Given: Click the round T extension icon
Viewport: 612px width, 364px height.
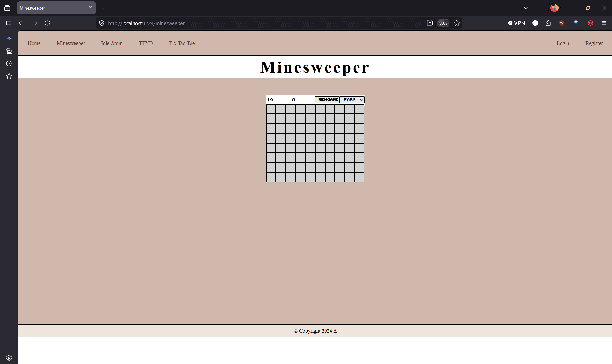Looking at the screenshot, I should 535,23.
